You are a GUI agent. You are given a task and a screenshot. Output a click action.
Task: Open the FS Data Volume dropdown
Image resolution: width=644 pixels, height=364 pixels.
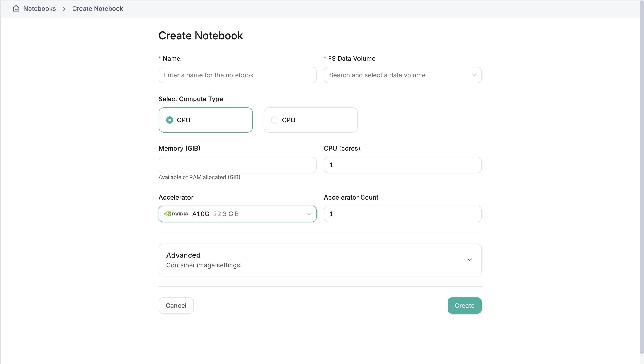[x=402, y=75]
